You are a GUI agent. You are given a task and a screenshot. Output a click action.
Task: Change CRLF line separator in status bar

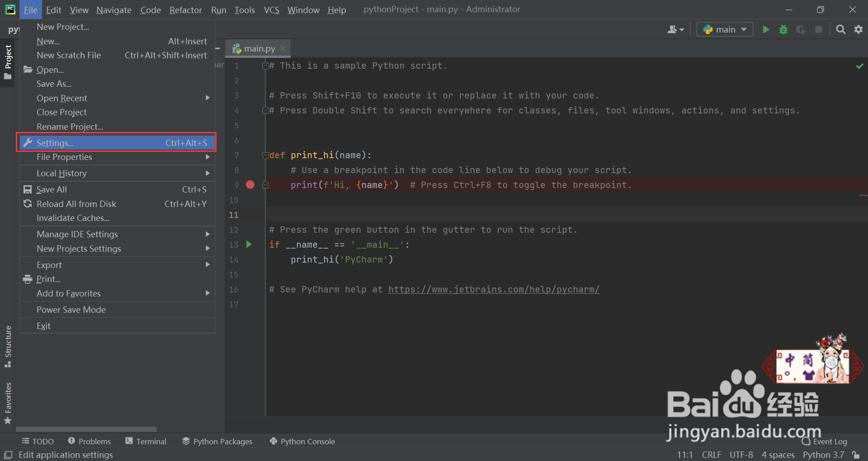(x=712, y=455)
